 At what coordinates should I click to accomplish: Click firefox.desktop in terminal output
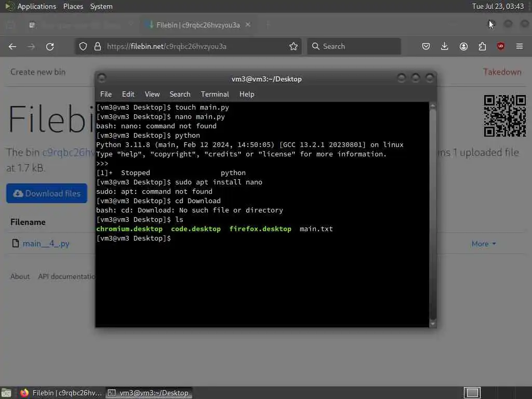260,229
